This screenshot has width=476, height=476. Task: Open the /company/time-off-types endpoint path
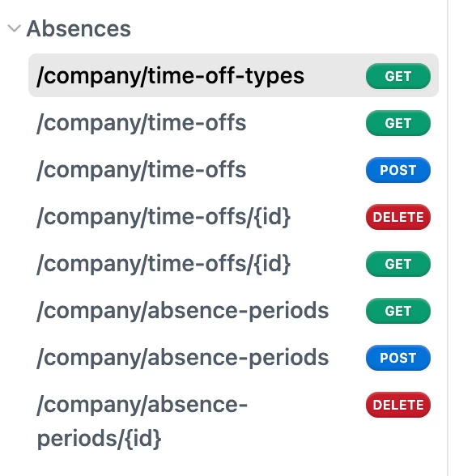tap(170, 76)
